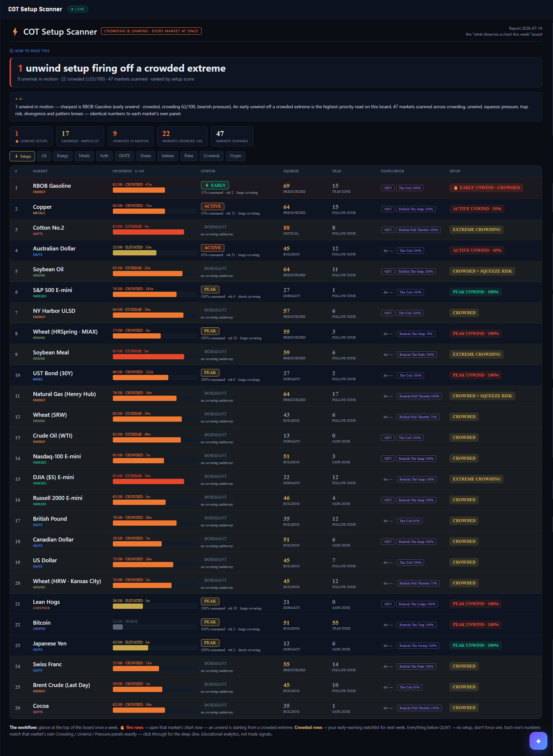
Task: Click the Squeeze column header
Action: click(x=291, y=171)
